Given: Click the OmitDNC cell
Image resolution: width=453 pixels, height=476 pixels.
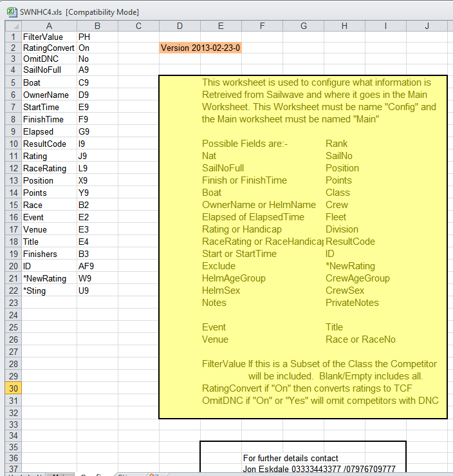Looking at the screenshot, I should [49, 59].
